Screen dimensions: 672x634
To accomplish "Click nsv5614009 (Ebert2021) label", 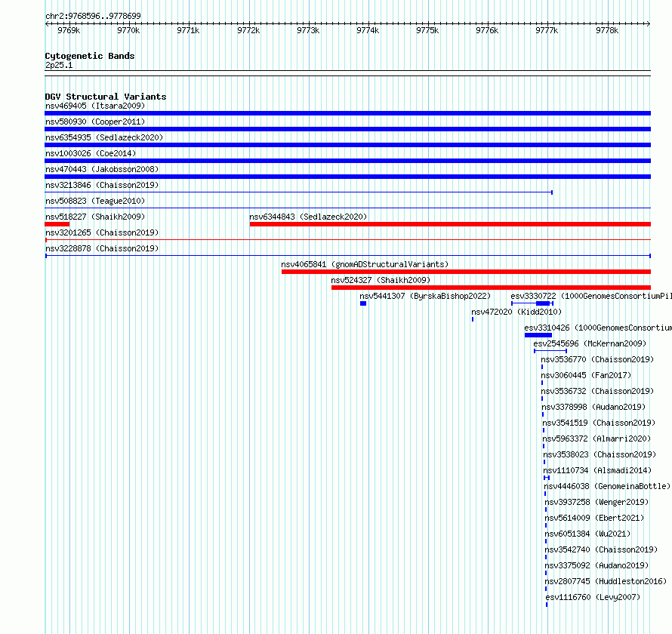I will pos(594,518).
